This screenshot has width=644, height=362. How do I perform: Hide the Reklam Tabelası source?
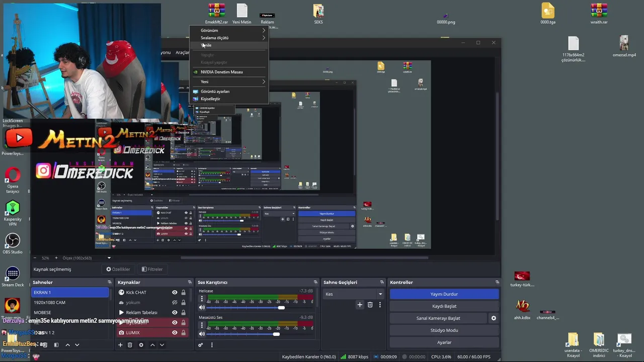coord(175,313)
